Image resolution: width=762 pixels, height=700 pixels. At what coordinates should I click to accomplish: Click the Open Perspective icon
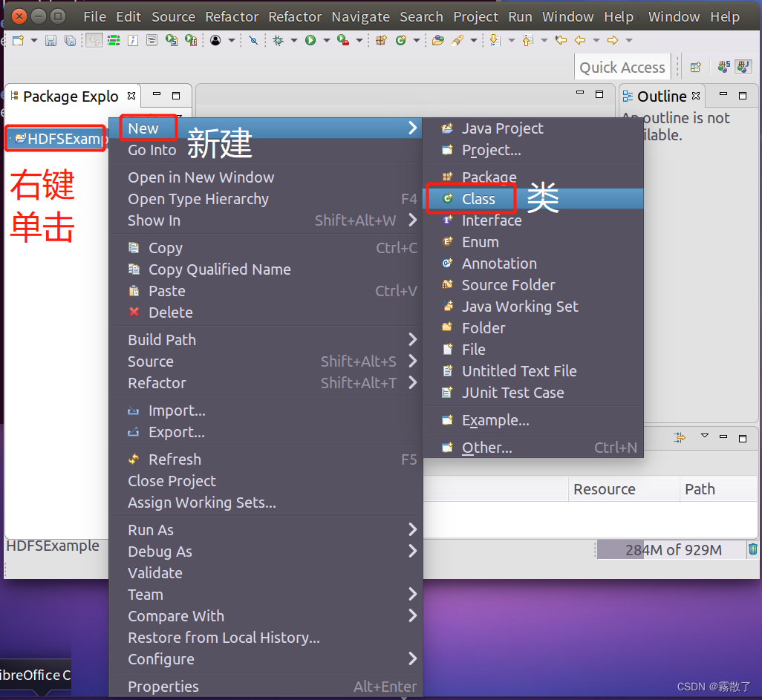tap(696, 67)
